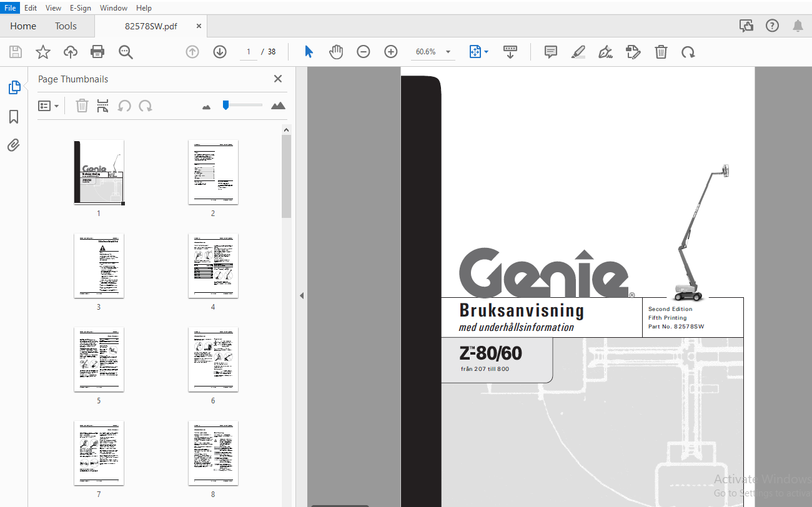Zoom out with minus icon

(x=364, y=52)
